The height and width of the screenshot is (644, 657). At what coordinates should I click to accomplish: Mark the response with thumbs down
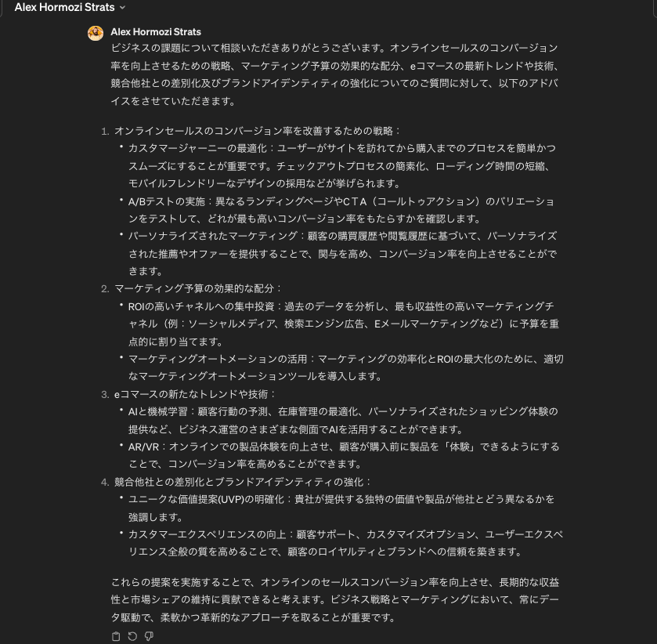(x=149, y=636)
